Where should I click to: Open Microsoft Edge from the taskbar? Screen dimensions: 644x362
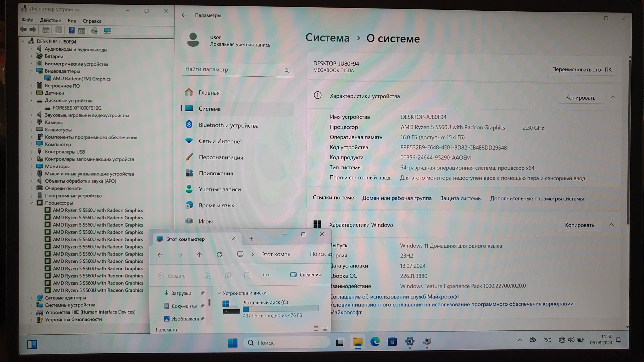click(375, 342)
